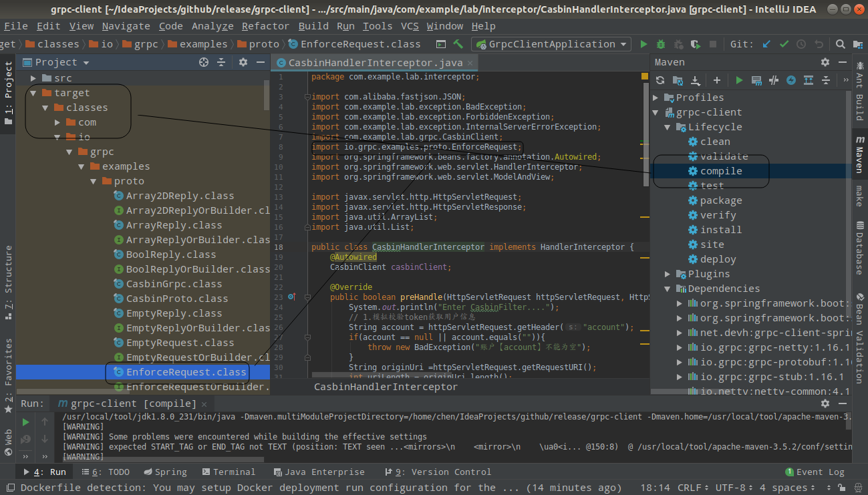Screen dimensions: 868x495
Task: Collapse the proto folder
Action: 93,181
